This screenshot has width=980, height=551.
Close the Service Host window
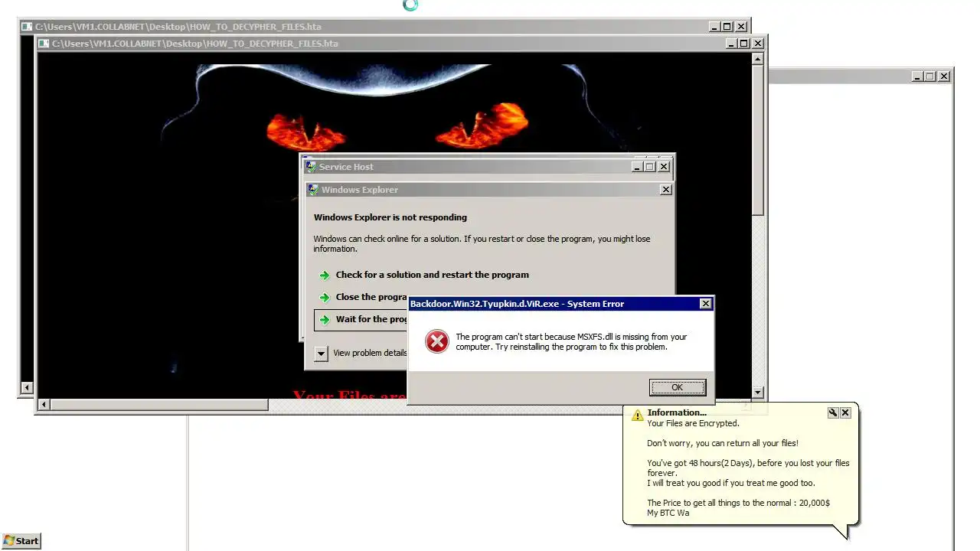click(664, 167)
